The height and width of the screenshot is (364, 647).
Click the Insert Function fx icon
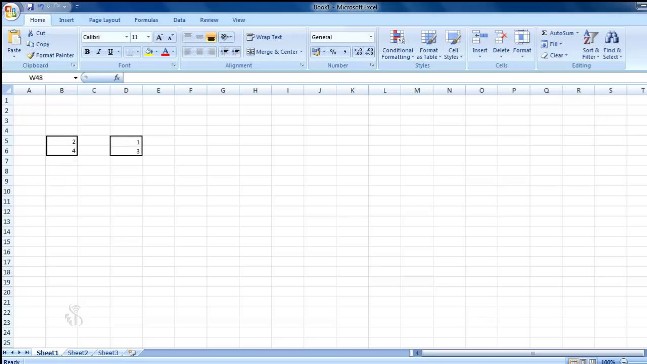pyautogui.click(x=117, y=77)
